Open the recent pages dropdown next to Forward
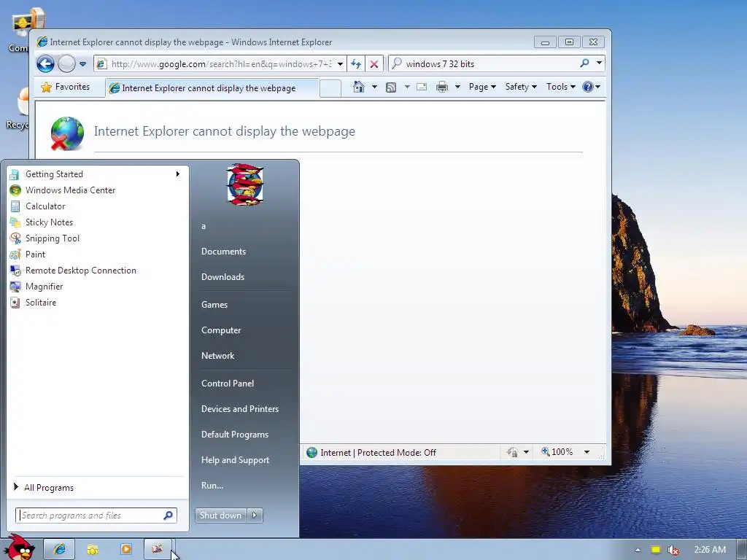The width and height of the screenshot is (747, 560). [x=83, y=64]
